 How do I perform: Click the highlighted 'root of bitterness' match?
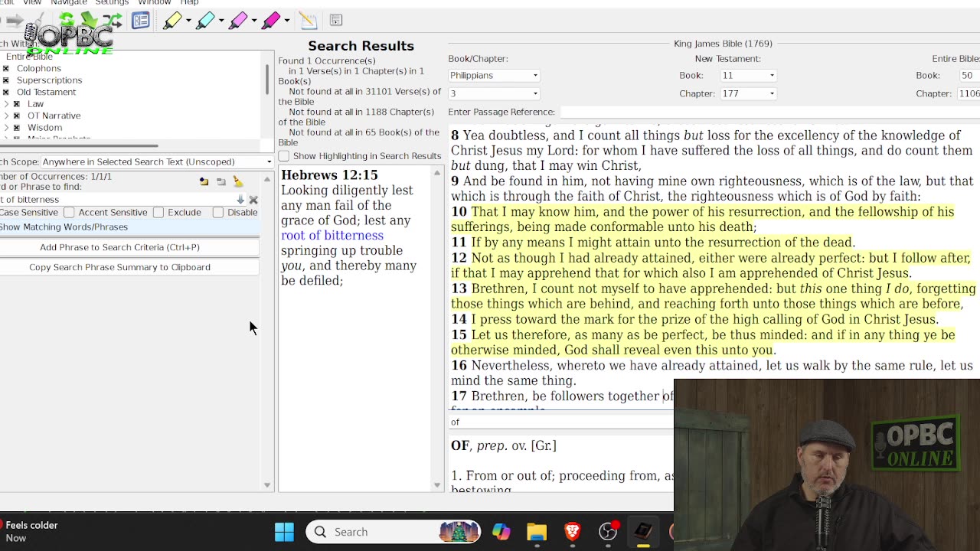[x=332, y=236]
